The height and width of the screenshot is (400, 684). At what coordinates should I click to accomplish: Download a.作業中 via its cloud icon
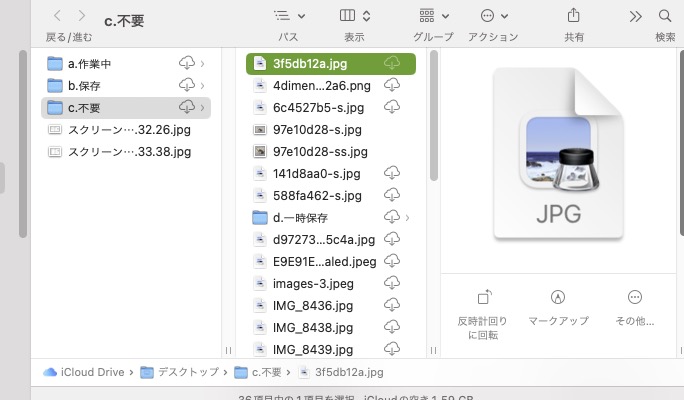click(x=187, y=63)
